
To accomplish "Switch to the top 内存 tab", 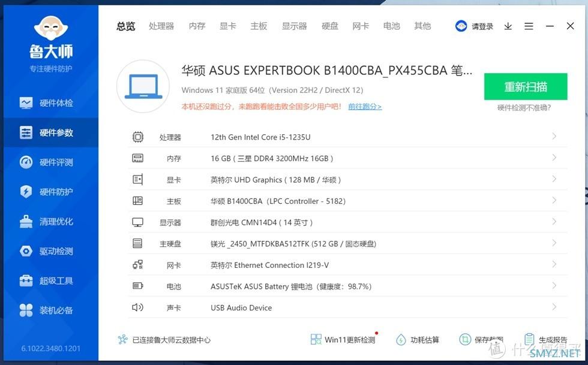I will [x=197, y=26].
